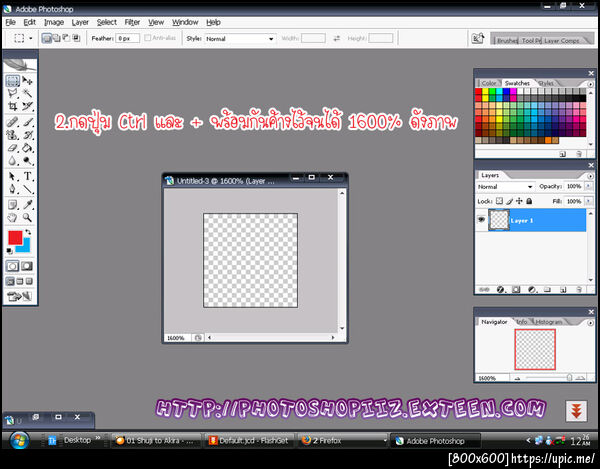Select the Type tool
Viewport: 600px width, 469px height.
(x=27, y=176)
